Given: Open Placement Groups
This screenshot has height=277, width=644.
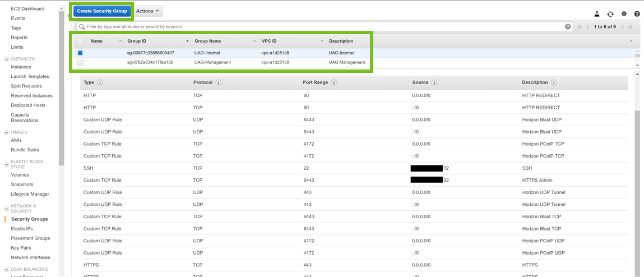Looking at the screenshot, I should [x=30, y=238].
